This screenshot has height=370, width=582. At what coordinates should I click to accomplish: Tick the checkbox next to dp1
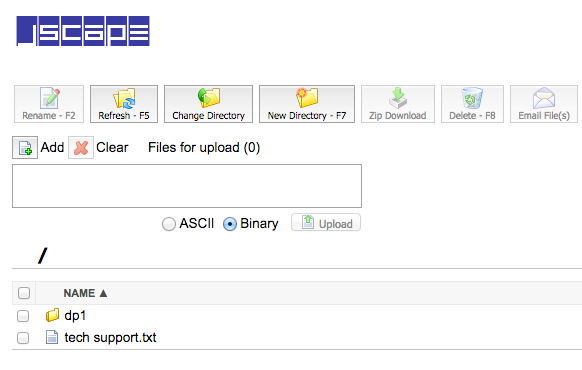(23, 316)
